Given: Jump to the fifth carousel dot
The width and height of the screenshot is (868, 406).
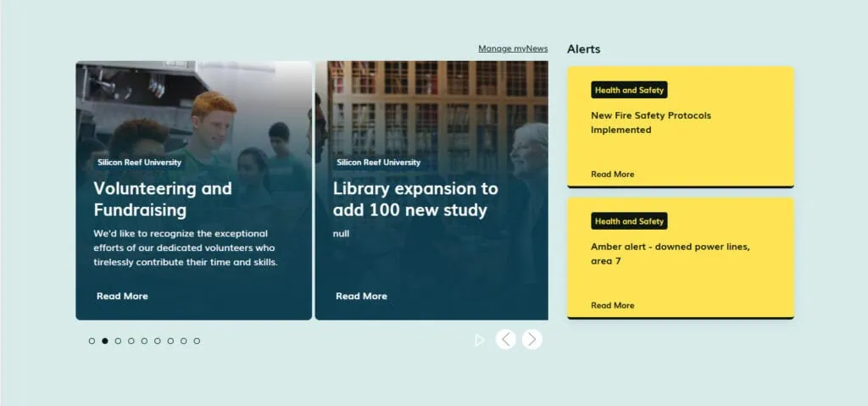Looking at the screenshot, I should (x=144, y=341).
